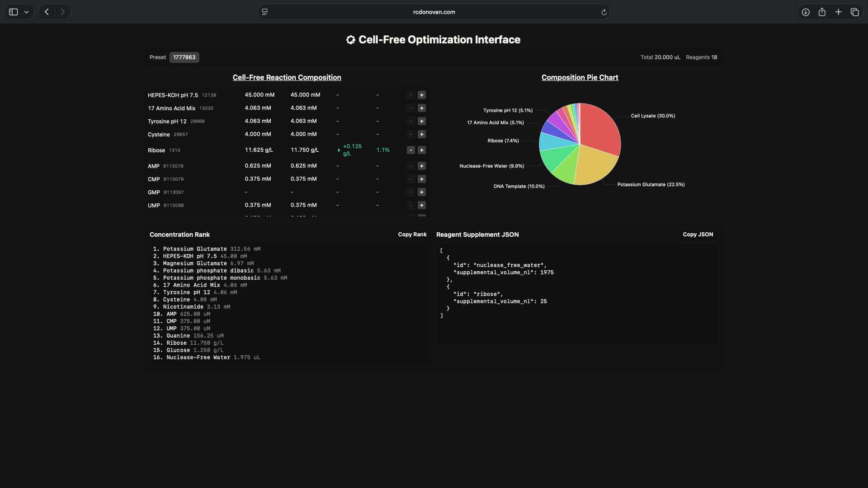
Task: Go back using browser back arrow
Action: tap(47, 12)
